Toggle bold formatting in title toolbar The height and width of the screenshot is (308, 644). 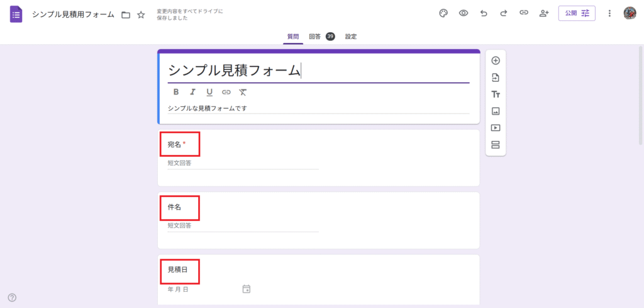click(x=176, y=92)
